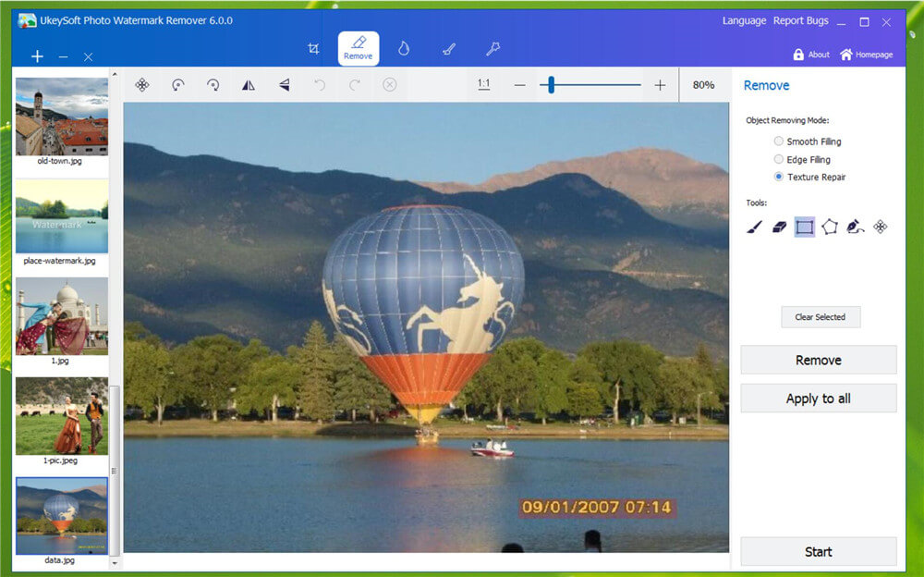
Task: Choose the rectangle selection tool
Action: tap(805, 227)
